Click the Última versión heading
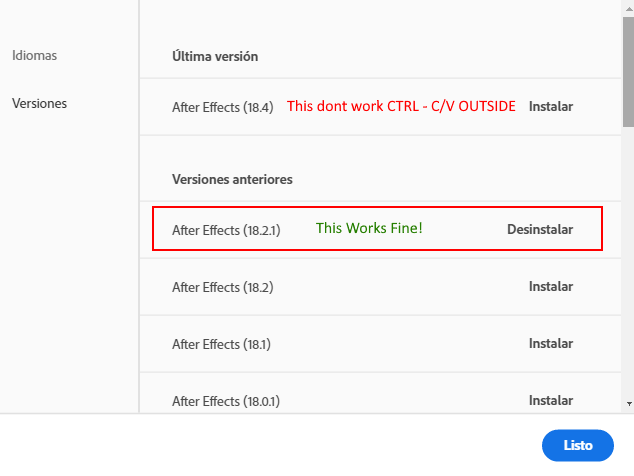The width and height of the screenshot is (634, 476). (215, 57)
